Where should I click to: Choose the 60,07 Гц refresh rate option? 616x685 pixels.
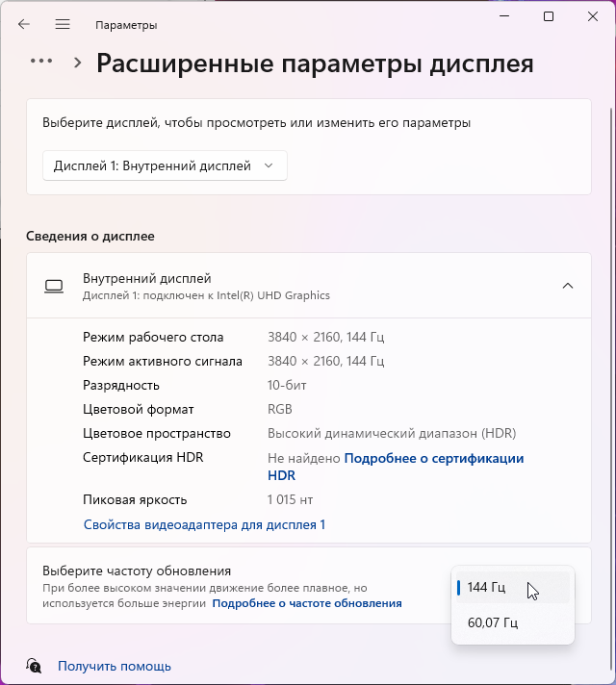click(x=493, y=622)
